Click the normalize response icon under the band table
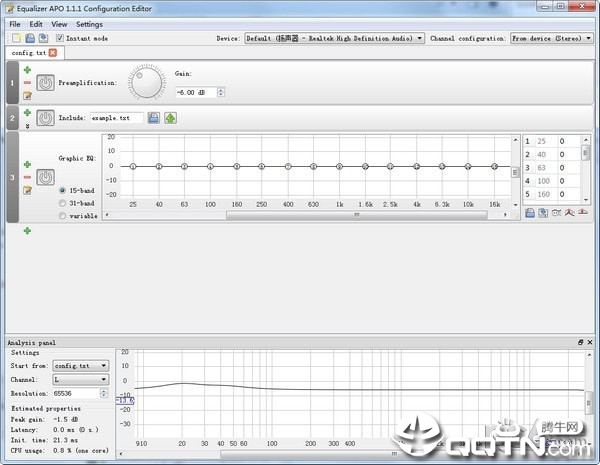Image resolution: width=600 pixels, height=465 pixels. click(569, 213)
